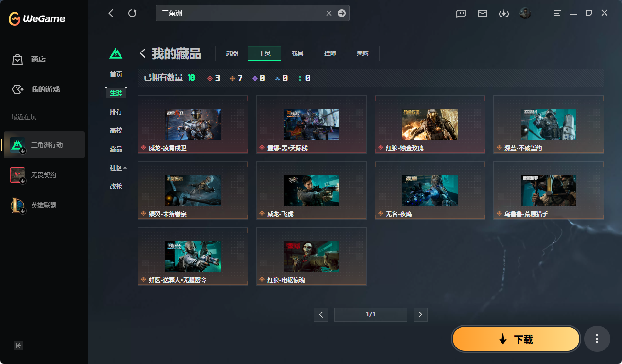Select 英雄联盟 in recent games
Viewport: 622px width, 364px height.
click(44, 205)
